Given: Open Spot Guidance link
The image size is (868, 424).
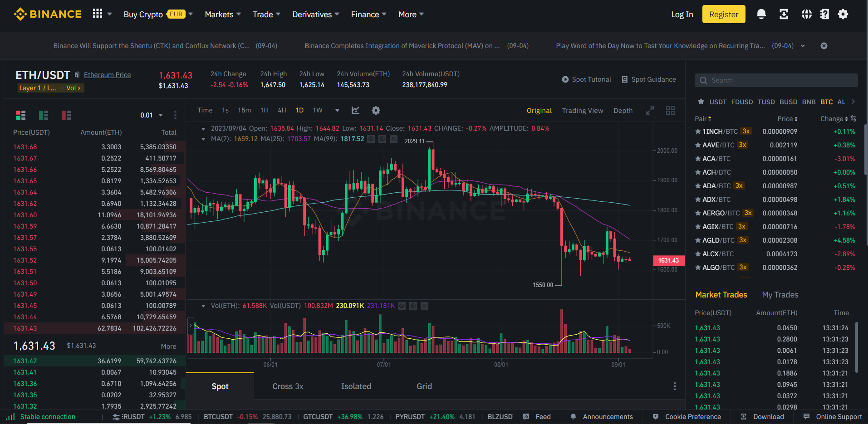Looking at the screenshot, I should pos(649,79).
